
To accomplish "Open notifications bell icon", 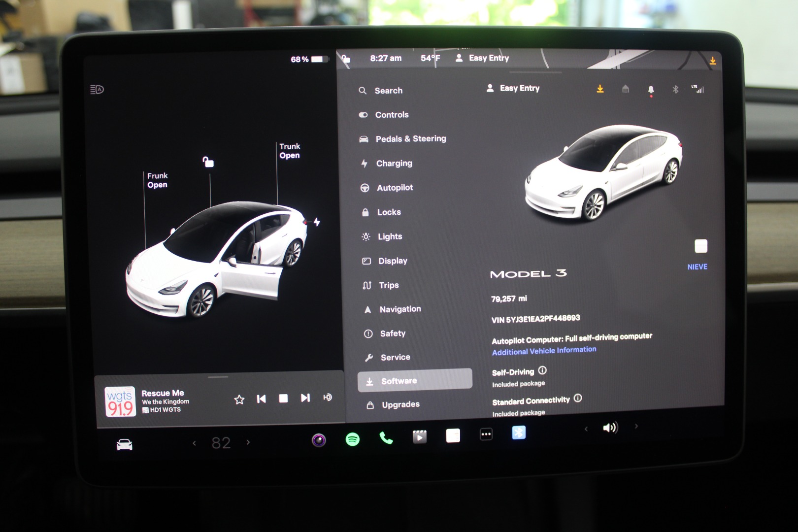I will [651, 90].
